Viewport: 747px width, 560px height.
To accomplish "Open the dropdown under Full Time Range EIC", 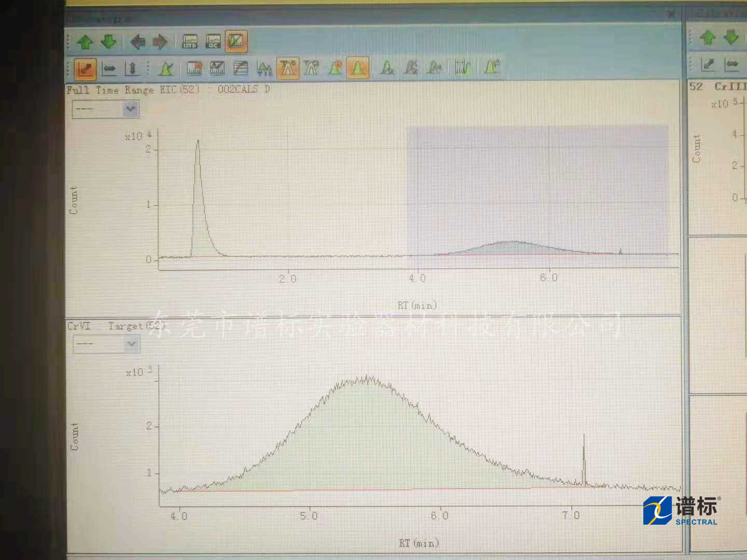I will pyautogui.click(x=130, y=109).
